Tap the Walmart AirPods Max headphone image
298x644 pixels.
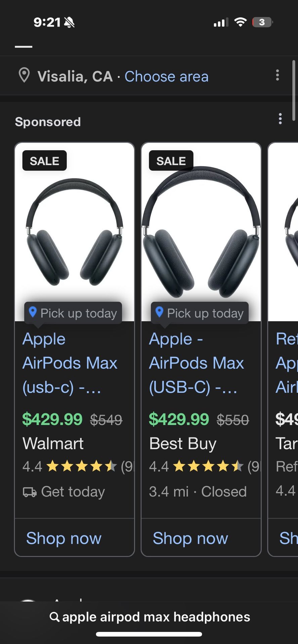(74, 231)
